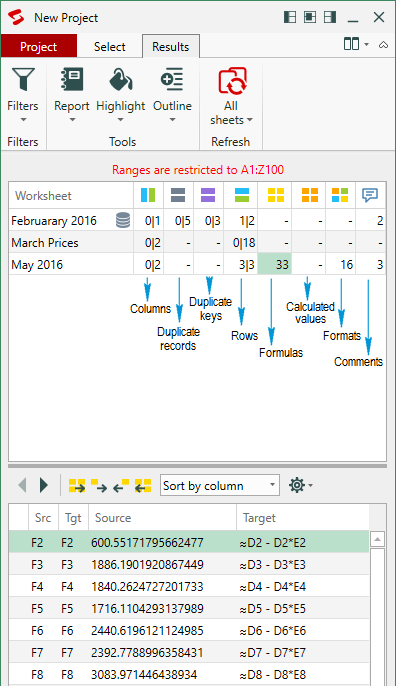Go to next difference arrow
396x686 pixels.
(44, 485)
